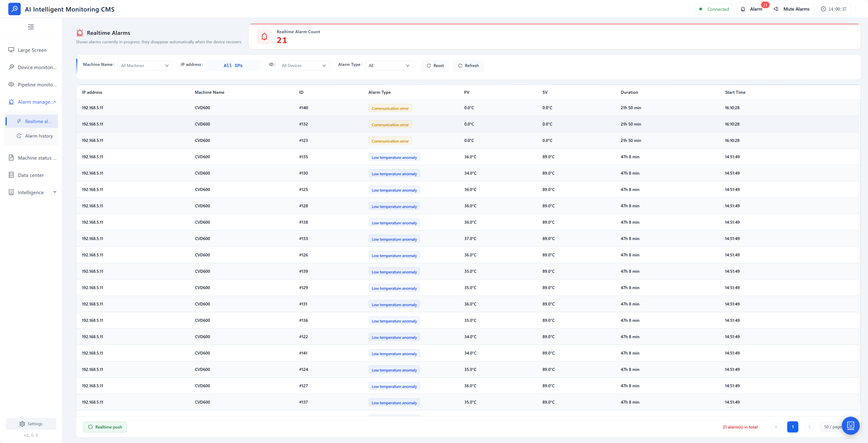The width and height of the screenshot is (868, 443).
Task: Click the Communication error tag for #140
Action: (390, 108)
